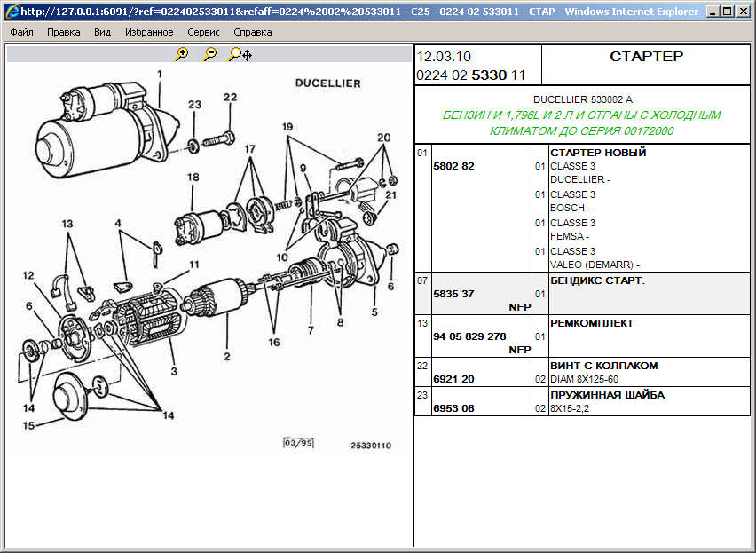Open the Избранное menu
The height and width of the screenshot is (553, 756).
tap(149, 32)
